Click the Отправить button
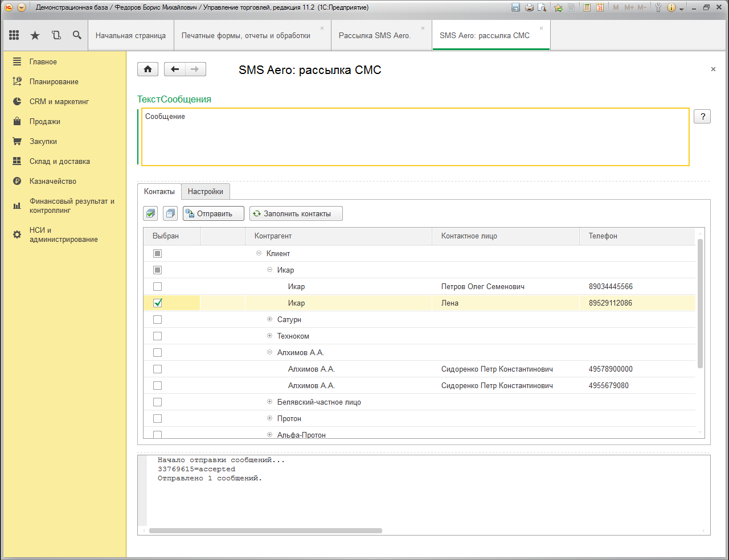This screenshot has height=560, width=729. tap(214, 213)
